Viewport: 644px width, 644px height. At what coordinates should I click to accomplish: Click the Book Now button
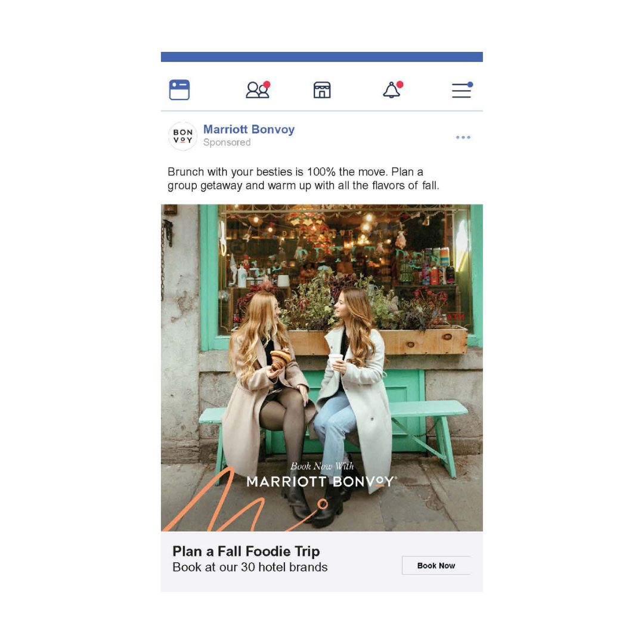pyautogui.click(x=436, y=565)
